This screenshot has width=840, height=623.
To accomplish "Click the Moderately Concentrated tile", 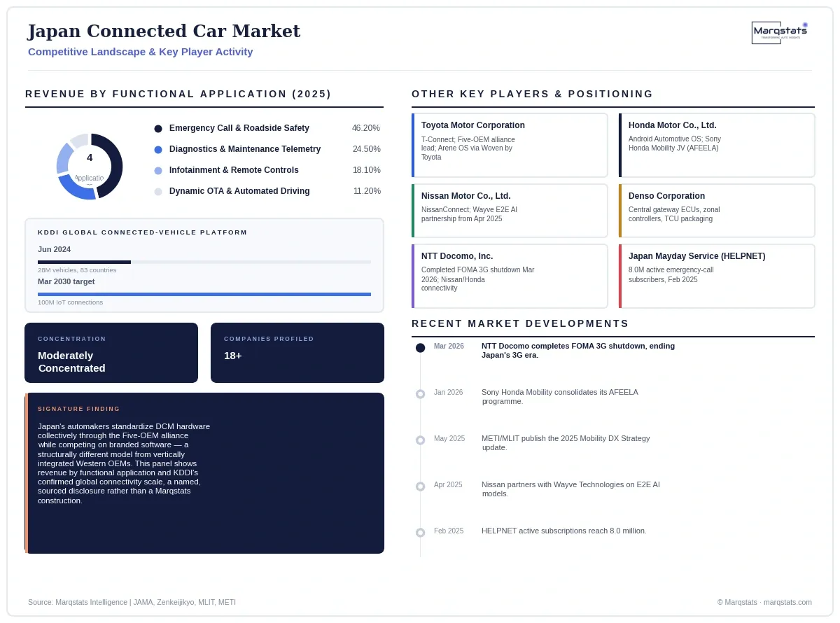I will [111, 353].
